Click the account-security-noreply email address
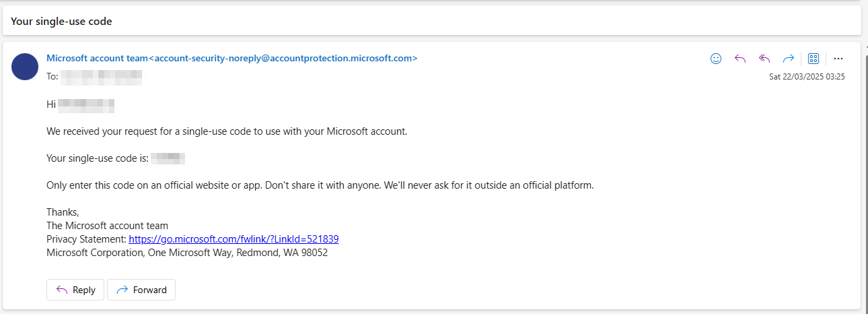868x314 pixels. 283,58
